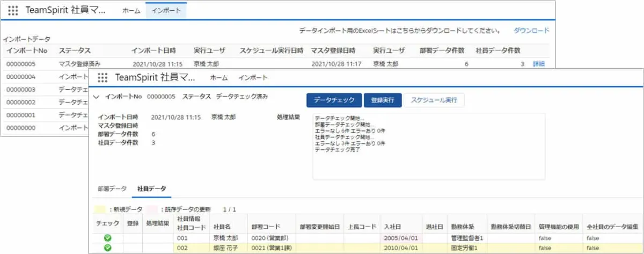Select the 社員データ tab

tap(151, 189)
